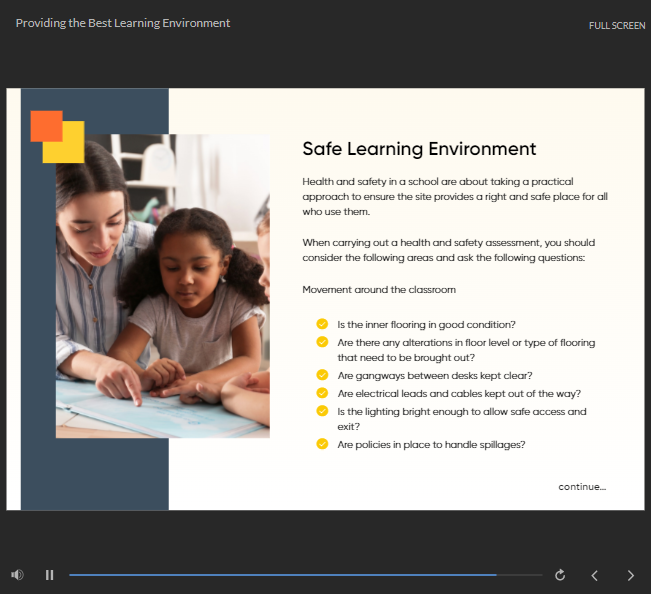Click checkmark beside electrical leads question
The image size is (651, 594).
322,393
